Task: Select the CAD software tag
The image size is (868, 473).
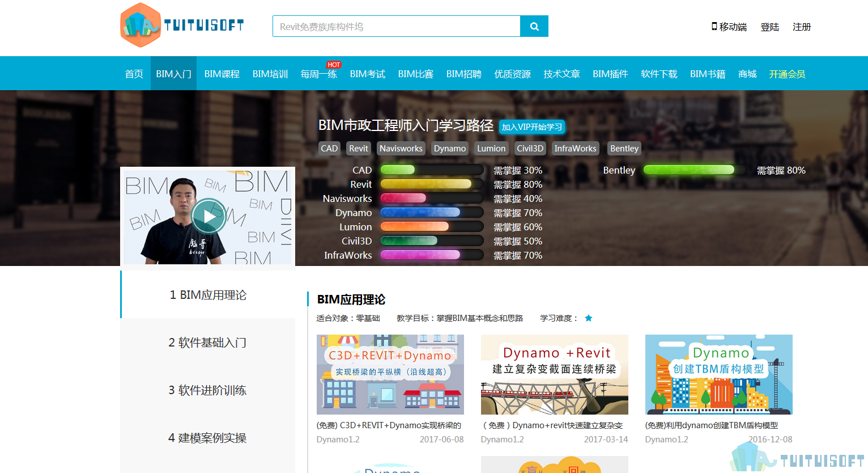Action: click(x=329, y=149)
